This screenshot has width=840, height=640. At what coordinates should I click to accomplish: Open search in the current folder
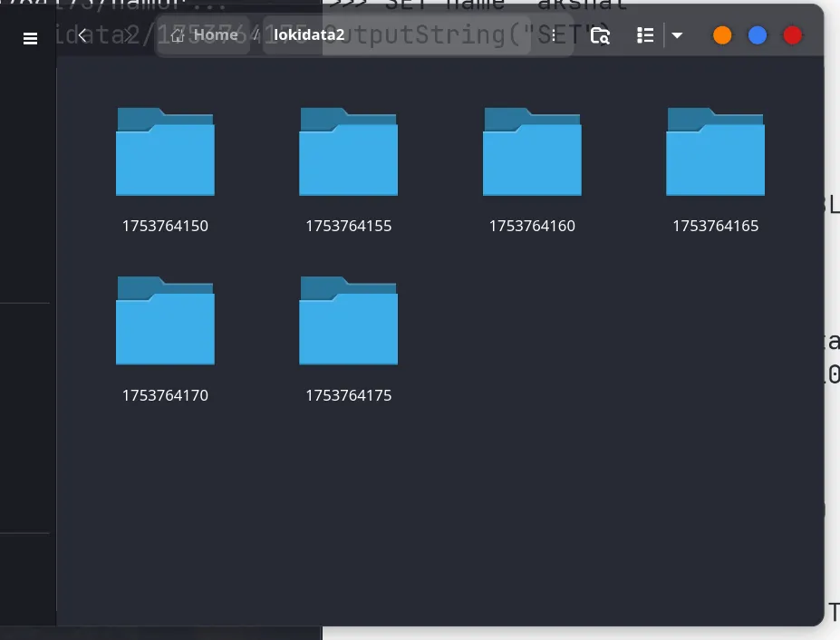599,34
